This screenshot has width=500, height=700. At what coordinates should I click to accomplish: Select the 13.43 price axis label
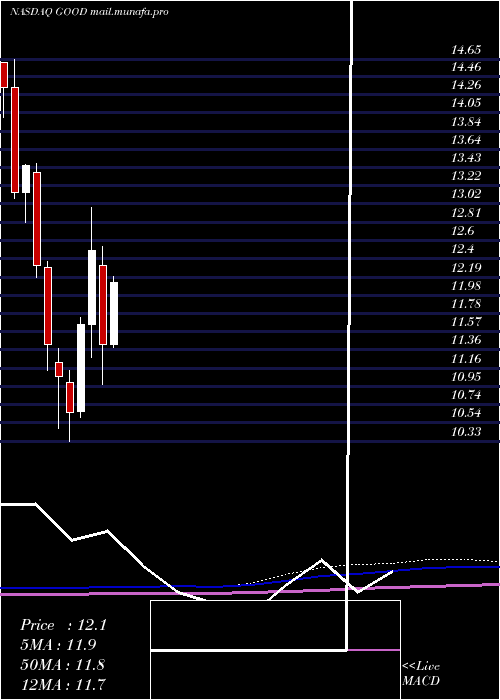point(466,158)
